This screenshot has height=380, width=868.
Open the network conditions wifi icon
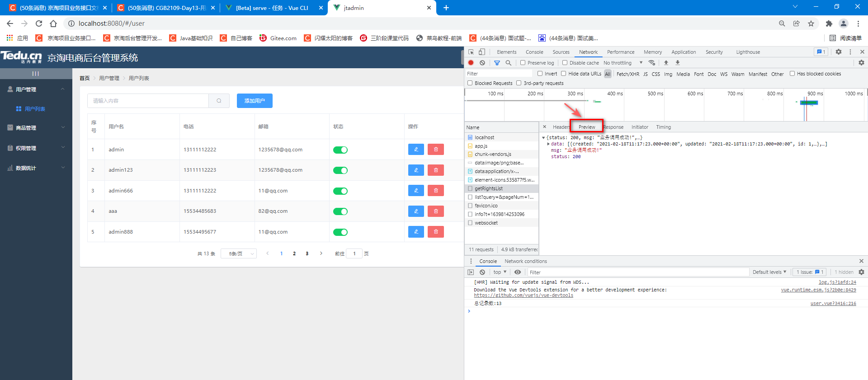[651, 63]
